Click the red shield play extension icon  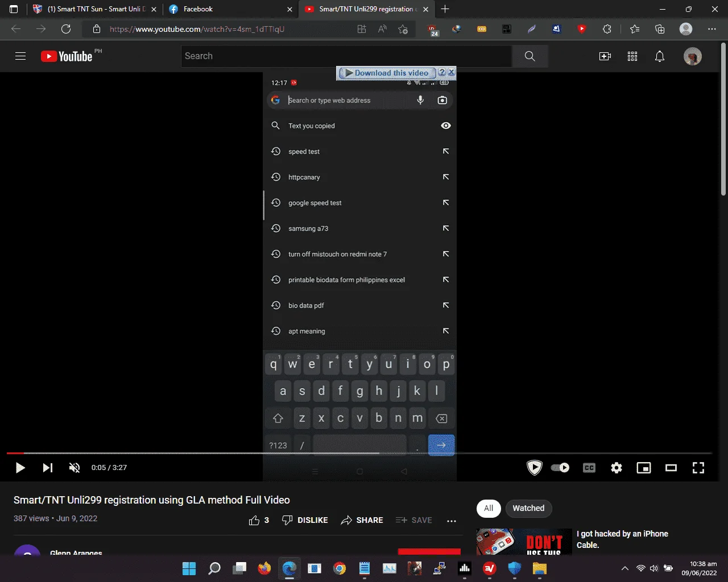coord(581,29)
